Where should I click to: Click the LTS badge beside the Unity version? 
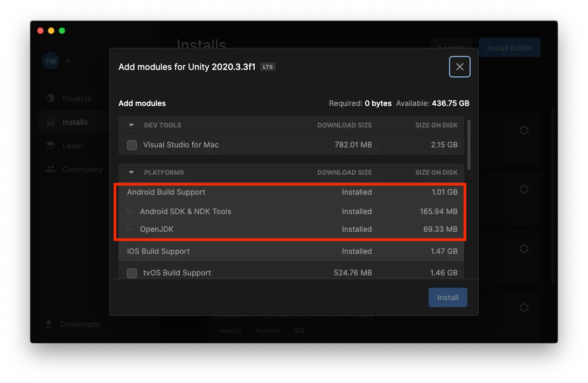click(x=268, y=67)
